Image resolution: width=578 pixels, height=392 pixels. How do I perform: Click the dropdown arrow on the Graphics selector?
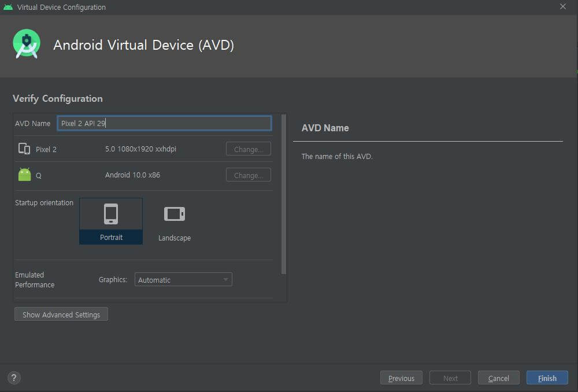point(225,279)
